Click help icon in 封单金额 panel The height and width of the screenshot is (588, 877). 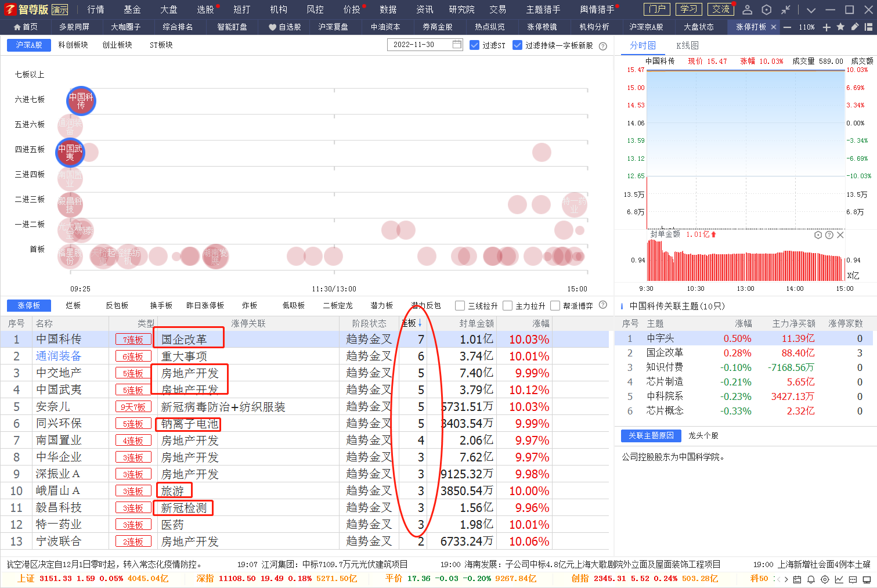[x=829, y=235]
